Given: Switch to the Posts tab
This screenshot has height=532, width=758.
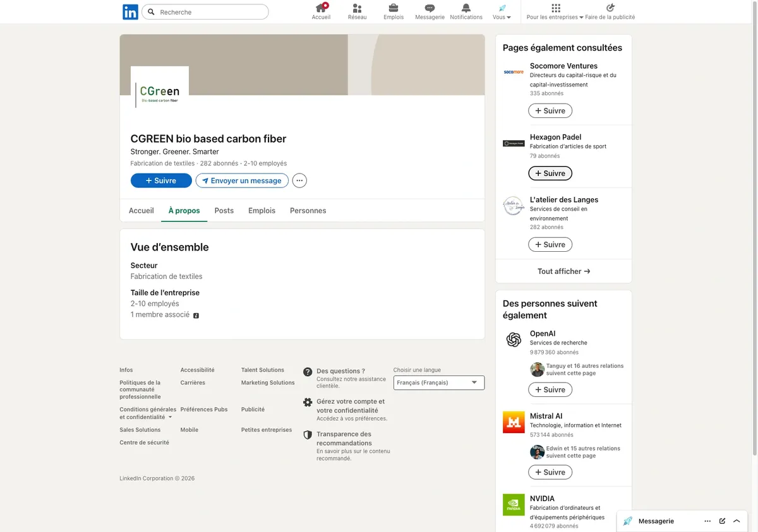Looking at the screenshot, I should [224, 211].
